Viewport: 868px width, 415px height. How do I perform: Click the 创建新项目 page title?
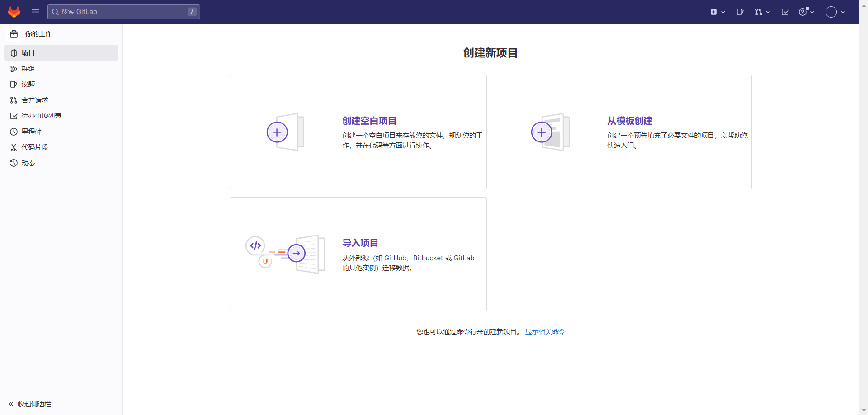(491, 53)
